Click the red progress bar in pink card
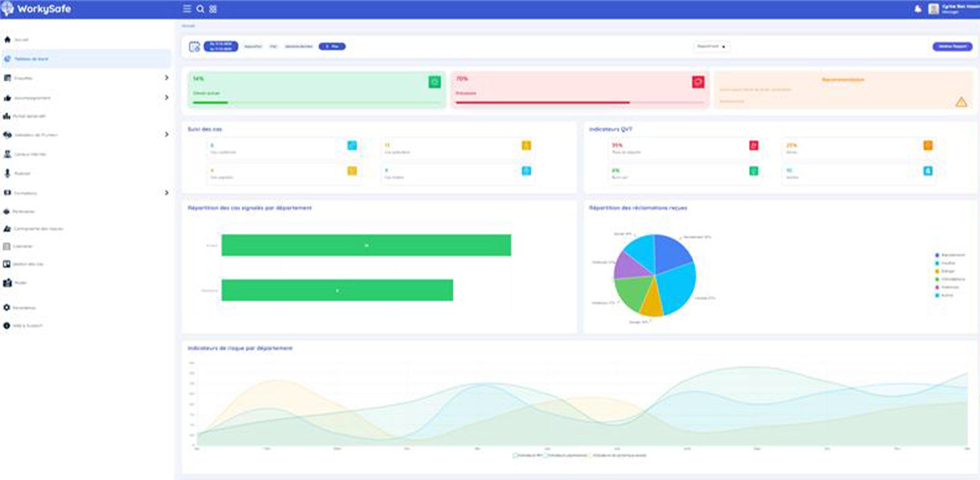The height and width of the screenshot is (480, 980). click(x=542, y=103)
